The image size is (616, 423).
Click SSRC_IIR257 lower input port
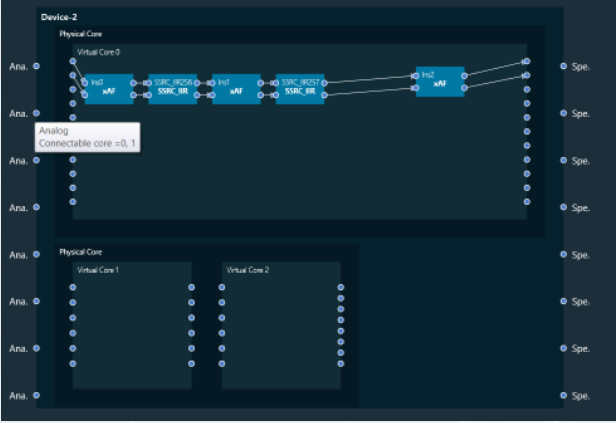[x=276, y=95]
